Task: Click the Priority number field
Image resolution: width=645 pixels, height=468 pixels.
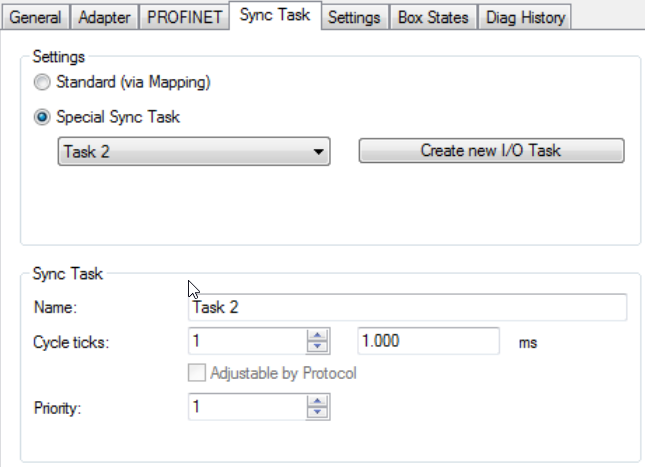Action: 247,406
